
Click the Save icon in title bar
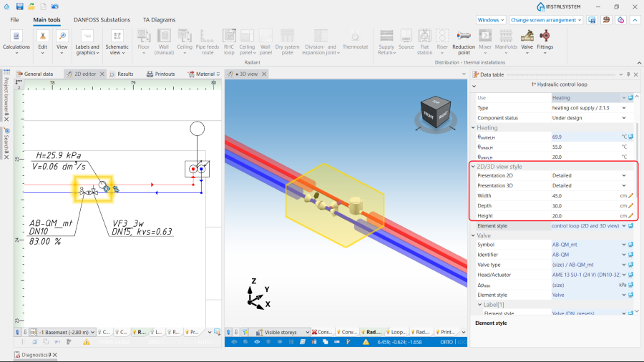[x=19, y=6]
